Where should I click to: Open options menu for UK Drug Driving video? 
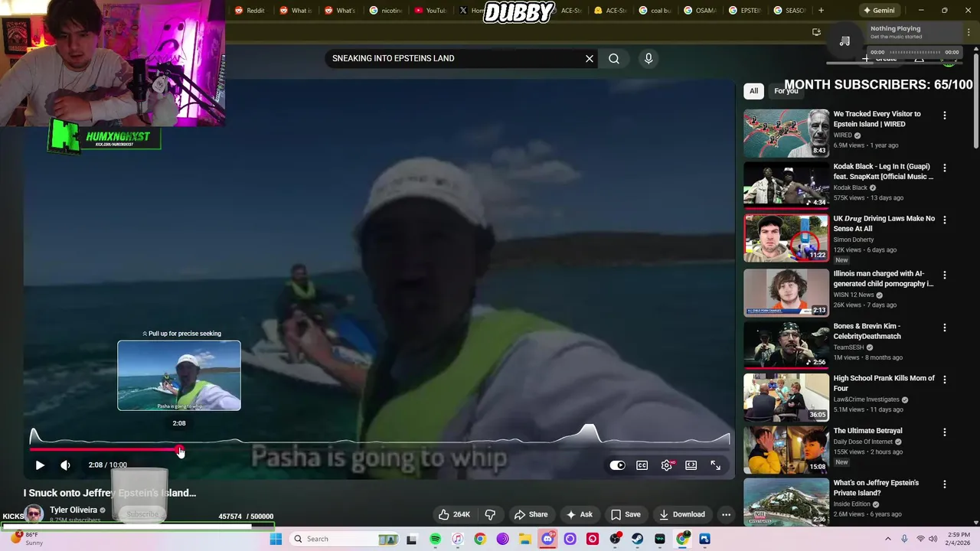(x=944, y=220)
